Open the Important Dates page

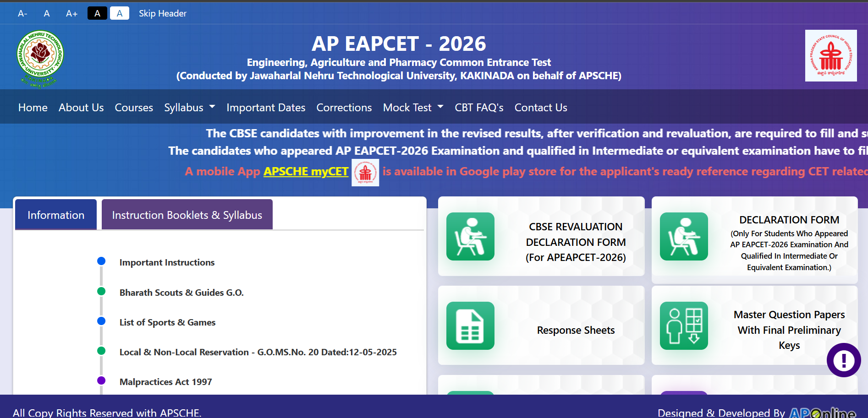pos(266,108)
